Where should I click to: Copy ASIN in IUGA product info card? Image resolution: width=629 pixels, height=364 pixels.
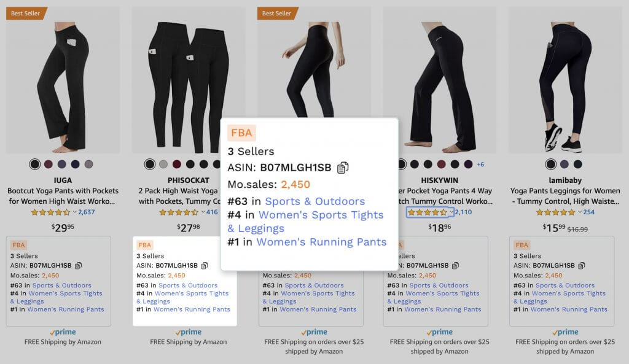coord(78,265)
